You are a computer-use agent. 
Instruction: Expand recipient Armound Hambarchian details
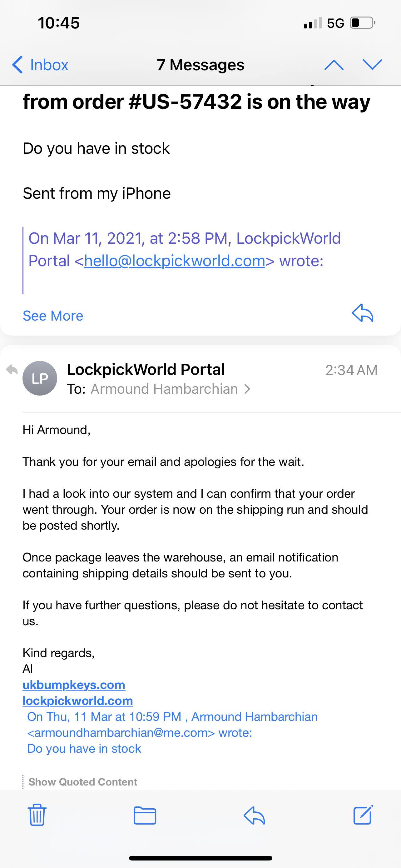tap(170, 389)
